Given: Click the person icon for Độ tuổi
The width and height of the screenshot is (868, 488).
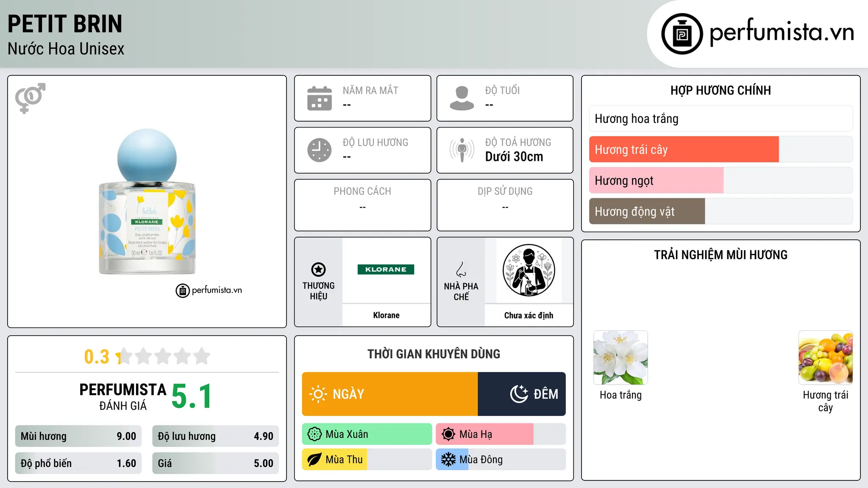Looking at the screenshot, I should (462, 98).
